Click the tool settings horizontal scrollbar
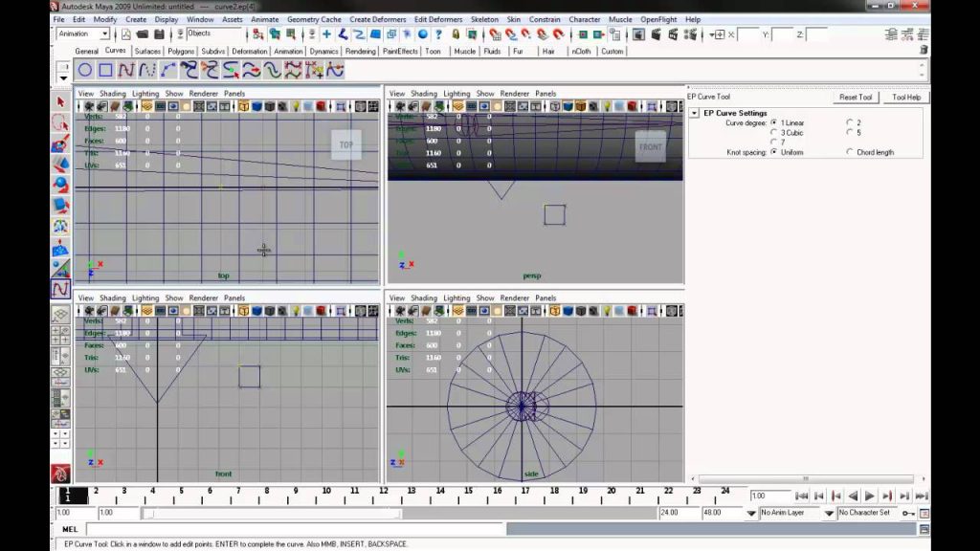Screen dimensions: 980x551 [806, 478]
